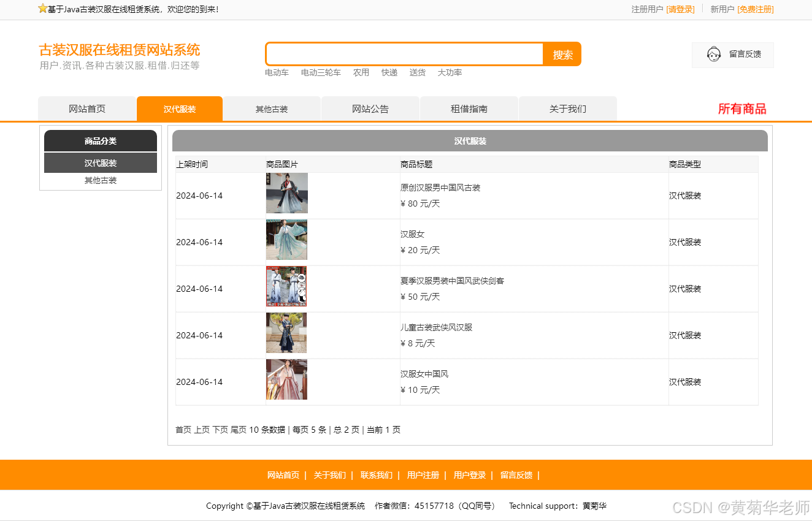
Task: Click footer 用户注册 link
Action: [x=423, y=475]
